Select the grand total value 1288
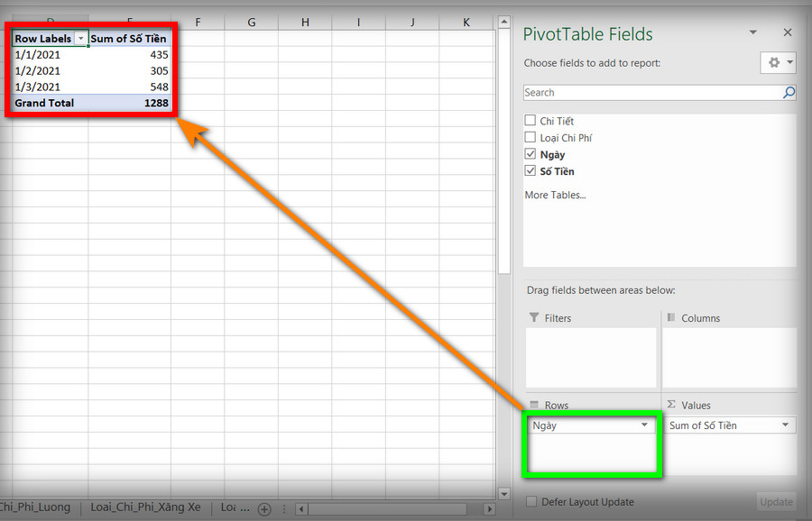The width and height of the screenshot is (812, 521). coord(129,103)
